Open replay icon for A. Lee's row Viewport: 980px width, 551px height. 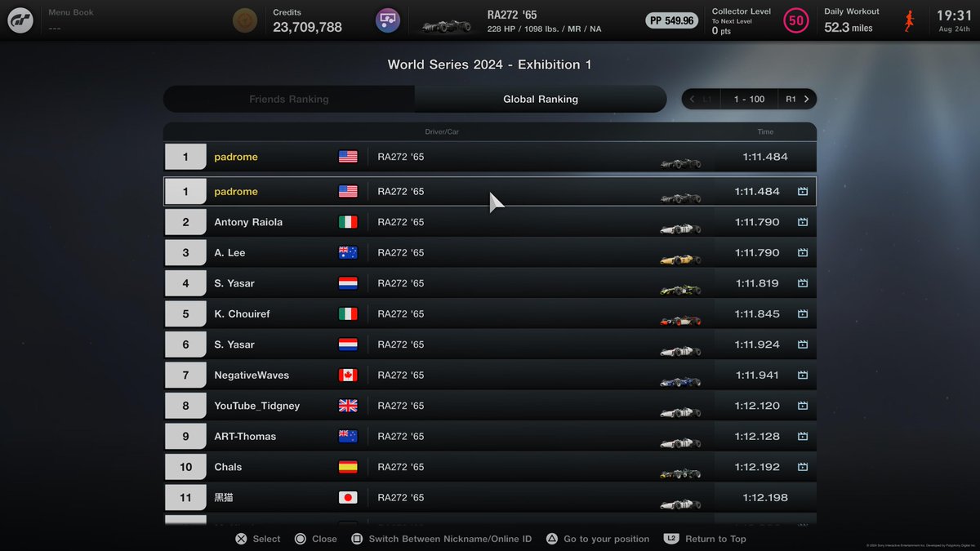click(803, 253)
